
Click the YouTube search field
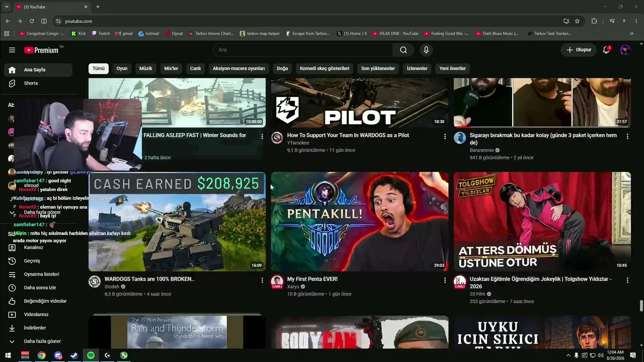[x=303, y=50]
